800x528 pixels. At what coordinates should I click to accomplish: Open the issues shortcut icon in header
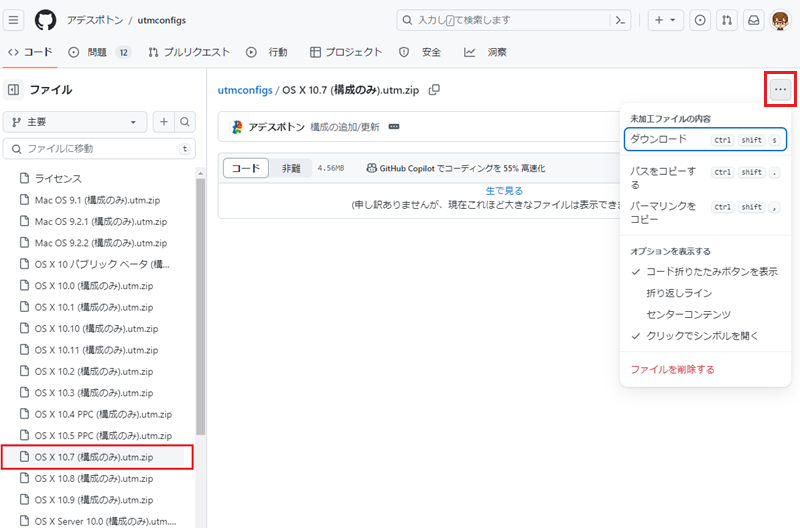700,20
